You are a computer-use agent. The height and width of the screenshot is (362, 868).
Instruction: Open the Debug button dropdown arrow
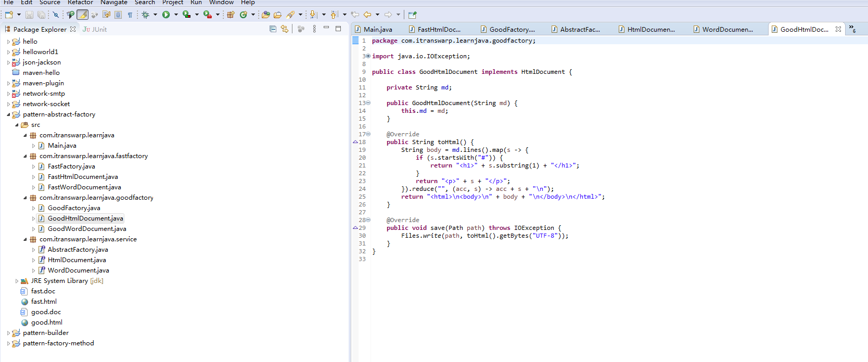click(155, 15)
